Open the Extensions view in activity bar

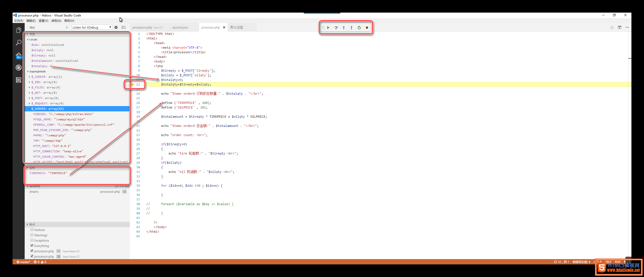[x=19, y=80]
